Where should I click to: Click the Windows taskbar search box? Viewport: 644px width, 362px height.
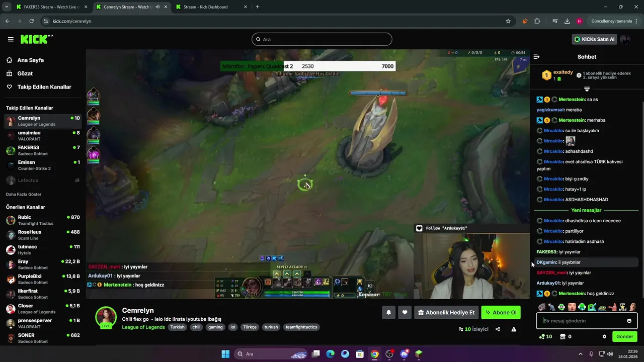tap(272, 354)
